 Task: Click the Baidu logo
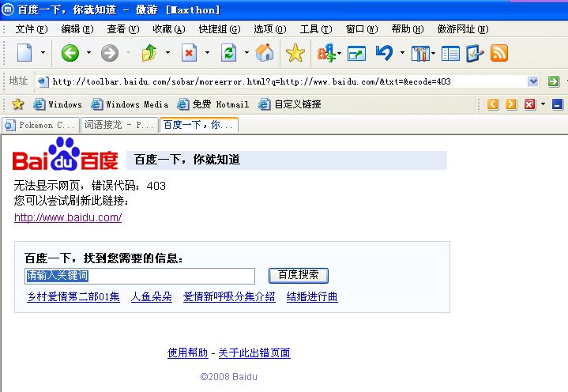[x=66, y=155]
